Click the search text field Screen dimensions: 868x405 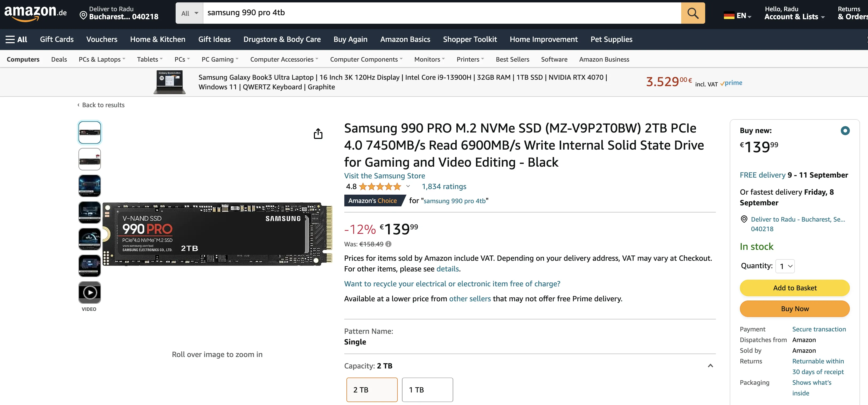(x=441, y=13)
